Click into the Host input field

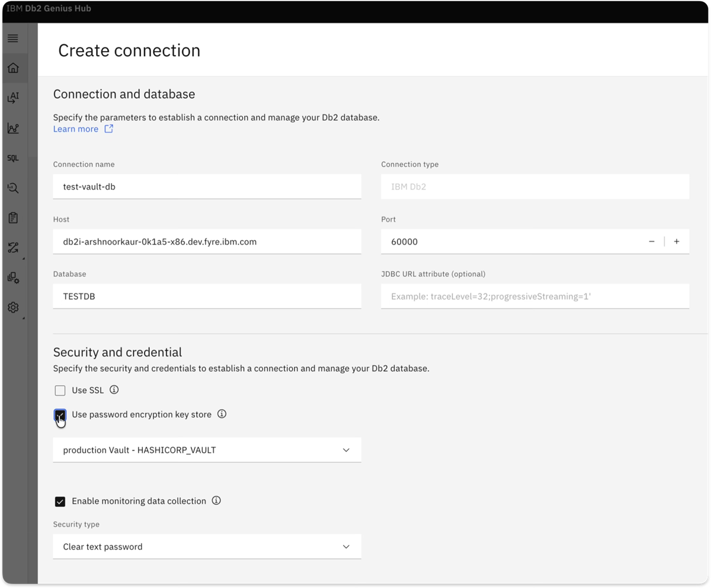coord(207,242)
